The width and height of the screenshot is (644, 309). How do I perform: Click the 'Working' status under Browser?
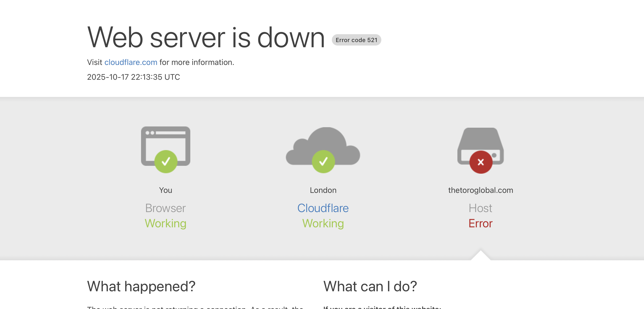pos(165,223)
